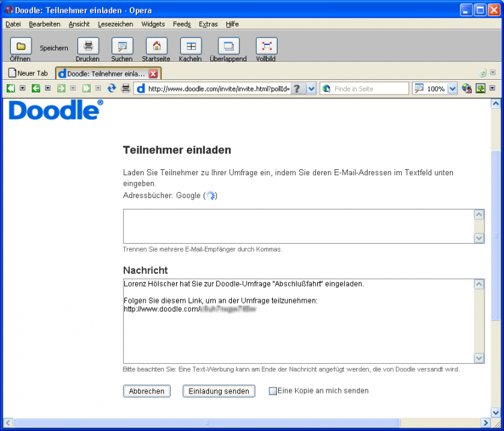Open the Hilfe menu
The width and height of the screenshot is (504, 431).
click(x=232, y=24)
